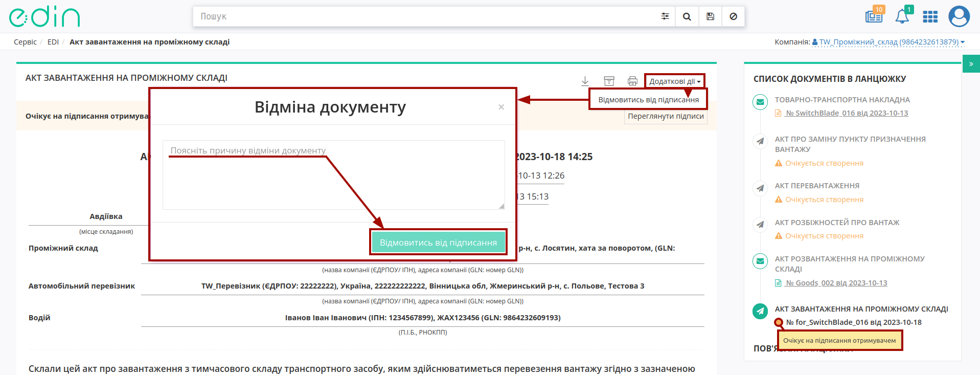Print the document with printer icon
Screen dimensions: 980x375
632,81
